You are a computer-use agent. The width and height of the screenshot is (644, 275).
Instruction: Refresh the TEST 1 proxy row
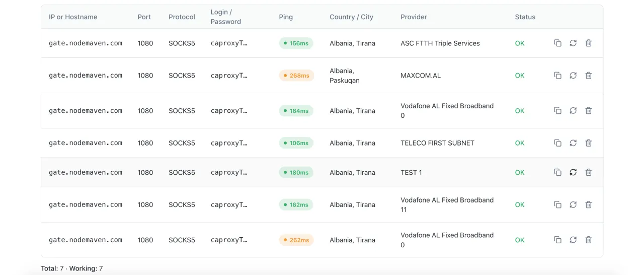click(573, 172)
